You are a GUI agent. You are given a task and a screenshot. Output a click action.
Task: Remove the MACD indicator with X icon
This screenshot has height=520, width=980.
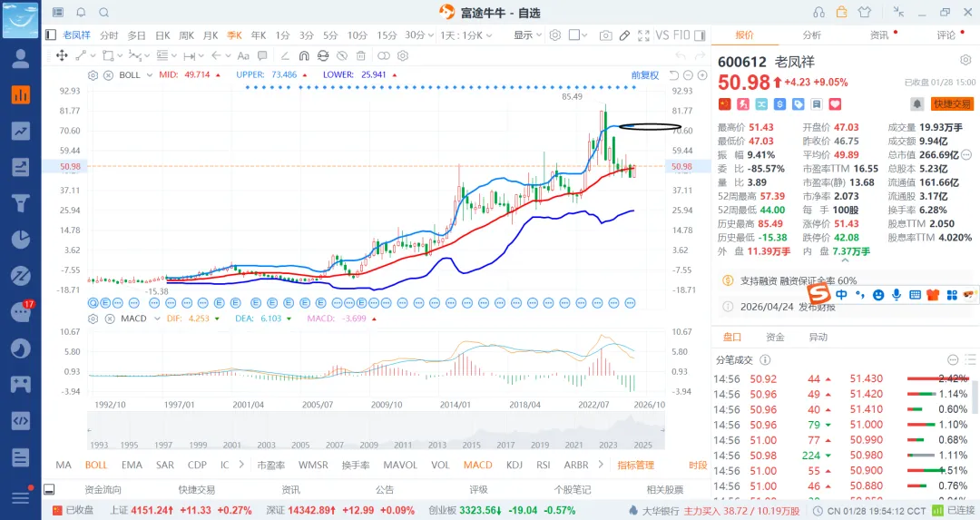(x=110, y=319)
